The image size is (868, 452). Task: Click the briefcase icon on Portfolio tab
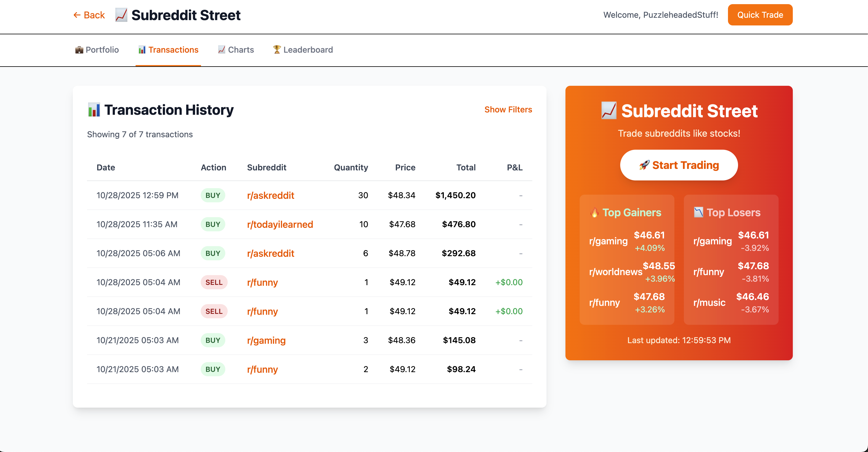(x=79, y=50)
